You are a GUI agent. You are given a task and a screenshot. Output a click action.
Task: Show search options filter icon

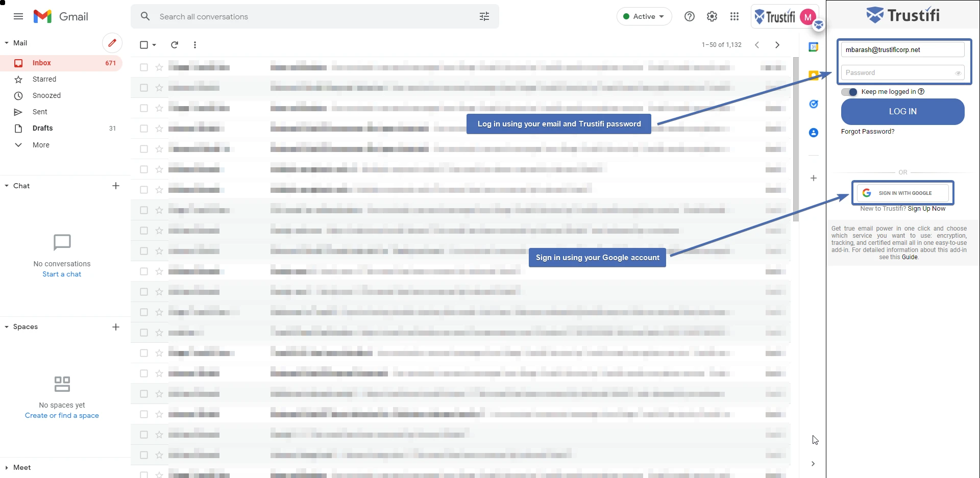pyautogui.click(x=484, y=16)
